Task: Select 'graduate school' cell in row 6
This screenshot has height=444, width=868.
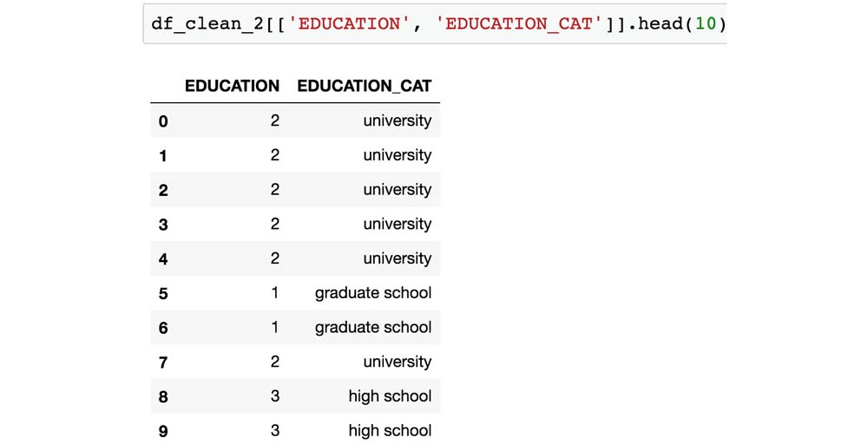Action: tap(372, 327)
